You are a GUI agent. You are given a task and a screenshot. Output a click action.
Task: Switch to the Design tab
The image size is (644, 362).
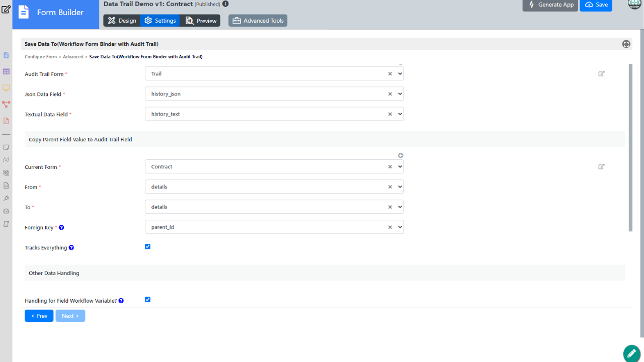pos(121,21)
